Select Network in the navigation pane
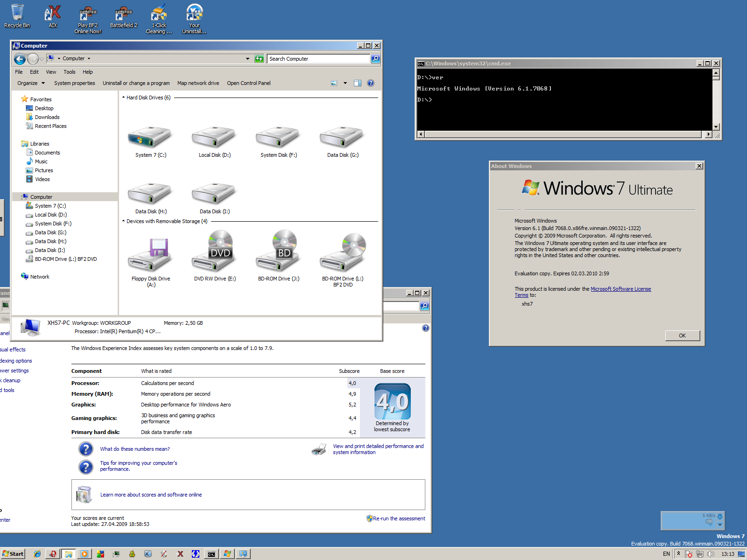 [40, 277]
